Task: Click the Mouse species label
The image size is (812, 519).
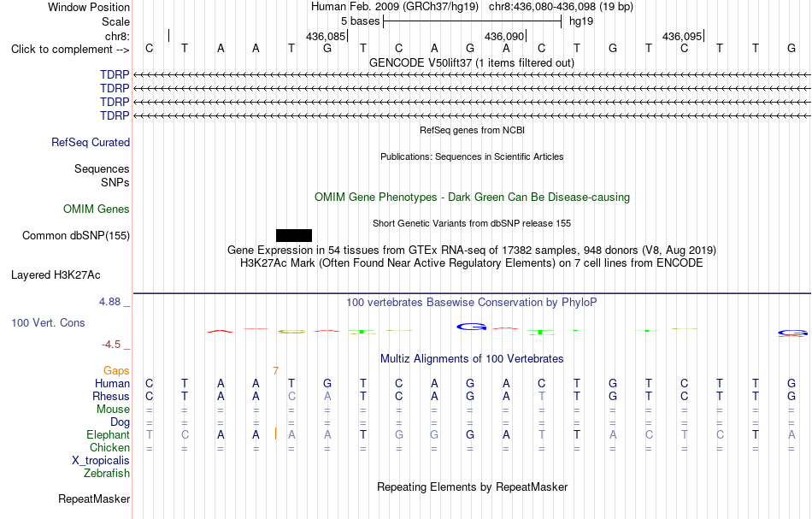Action: (x=113, y=410)
